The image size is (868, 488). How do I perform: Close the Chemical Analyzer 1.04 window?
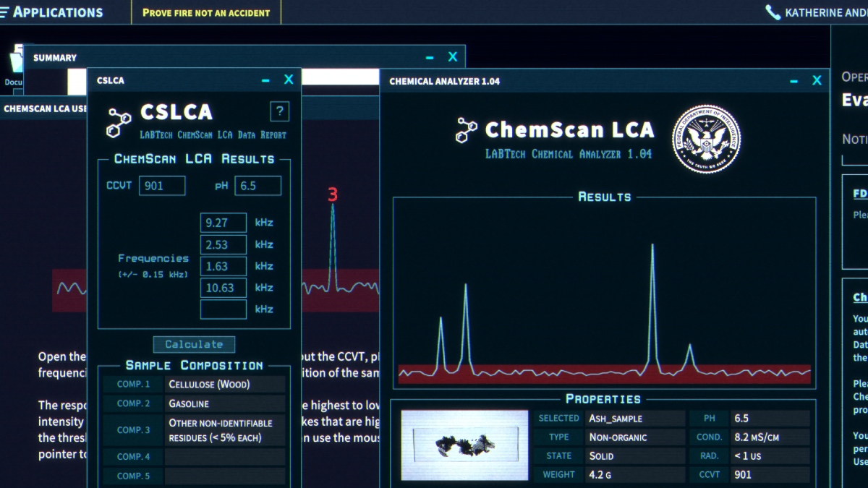click(x=817, y=81)
